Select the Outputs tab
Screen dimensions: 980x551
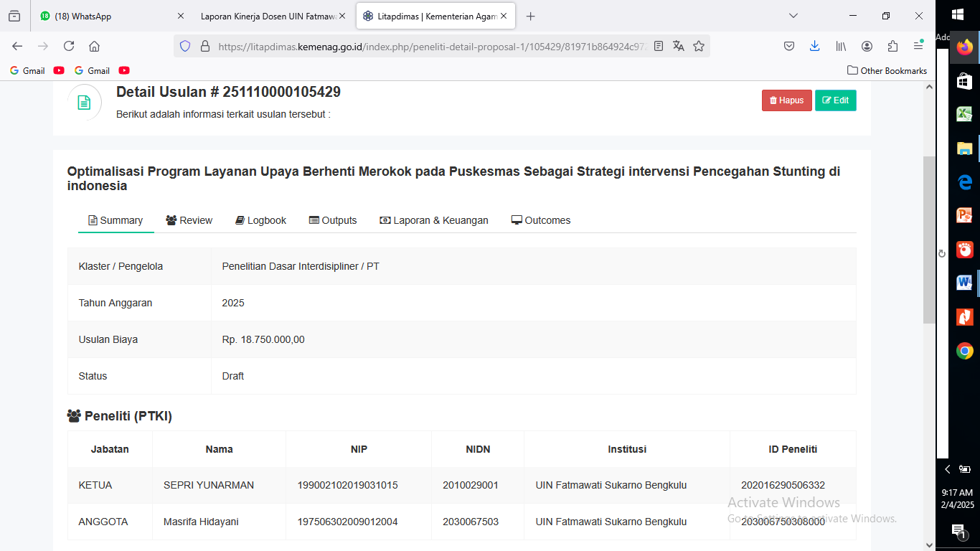coord(333,220)
